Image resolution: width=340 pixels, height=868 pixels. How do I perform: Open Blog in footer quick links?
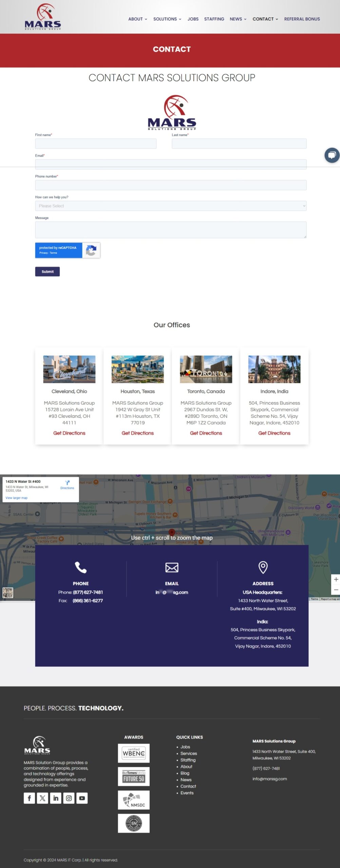coord(185,773)
